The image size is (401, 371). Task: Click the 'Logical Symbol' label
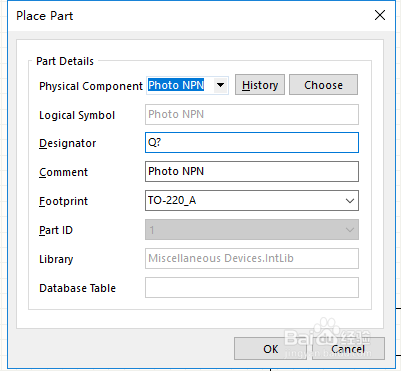[x=77, y=115]
